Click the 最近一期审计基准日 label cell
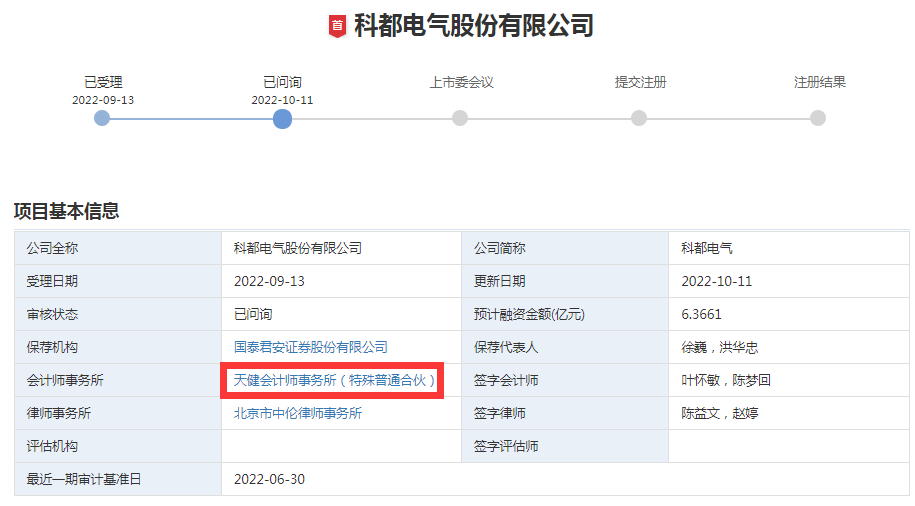The width and height of the screenshot is (915, 506). click(x=118, y=479)
